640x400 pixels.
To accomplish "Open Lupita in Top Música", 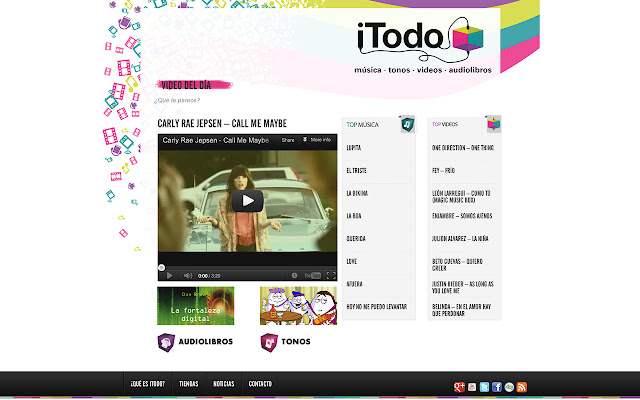I will (x=353, y=148).
